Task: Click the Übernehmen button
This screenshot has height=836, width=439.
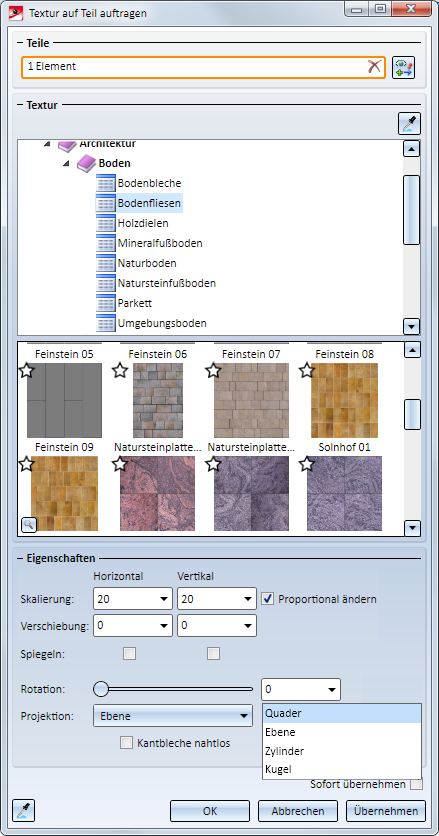Action: [386, 811]
